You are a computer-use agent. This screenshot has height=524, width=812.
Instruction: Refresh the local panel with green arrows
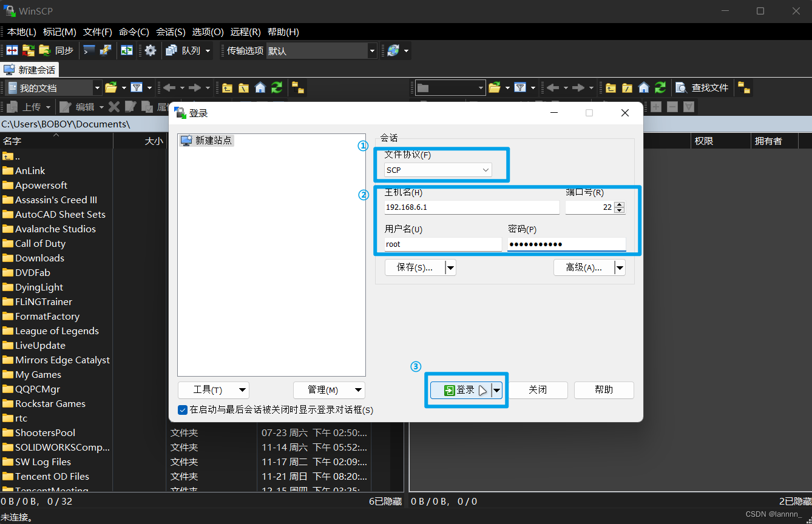277,88
